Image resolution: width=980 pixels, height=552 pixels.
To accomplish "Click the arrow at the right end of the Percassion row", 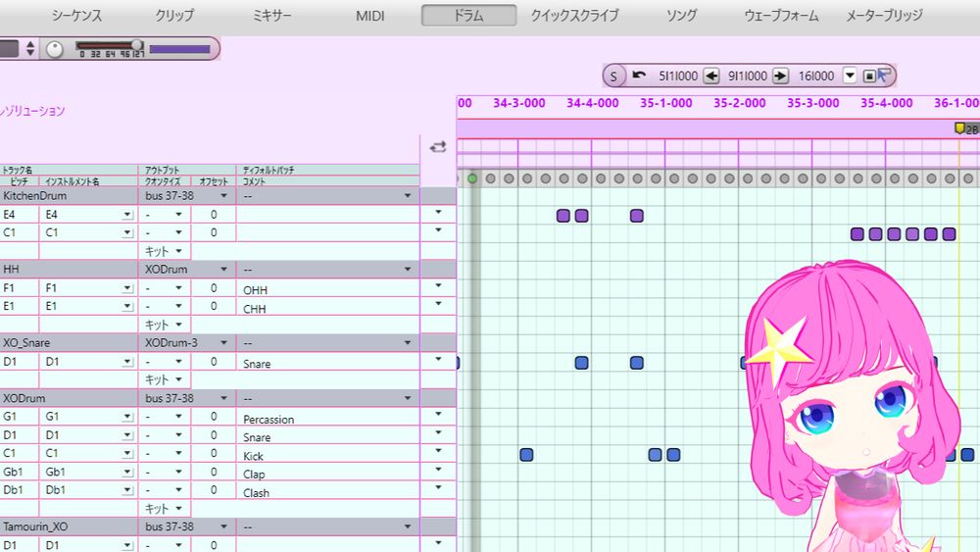I will point(438,414).
